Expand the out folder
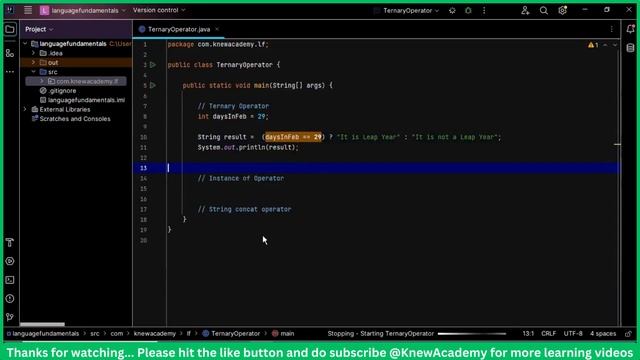Screen dimensions: 640x360 click(33, 62)
